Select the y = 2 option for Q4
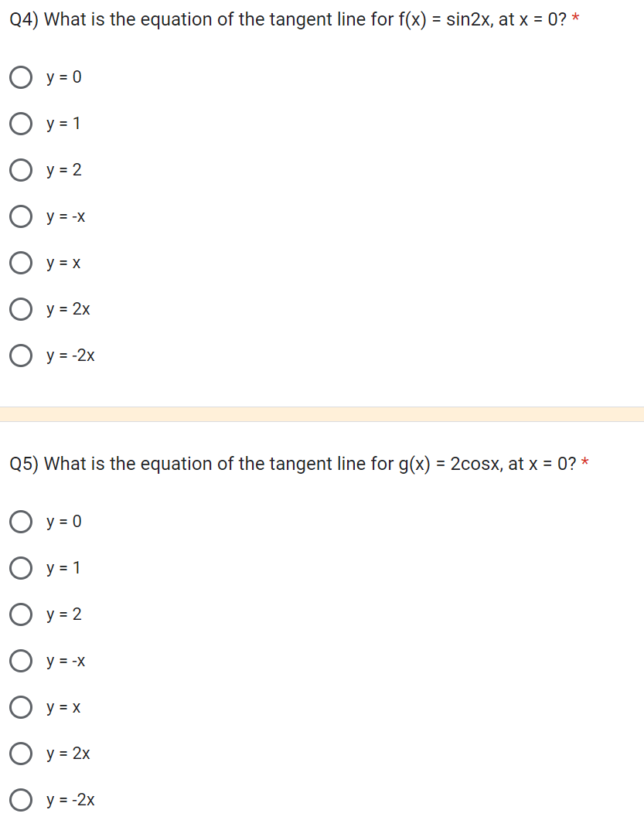This screenshot has width=644, height=827. (21, 170)
